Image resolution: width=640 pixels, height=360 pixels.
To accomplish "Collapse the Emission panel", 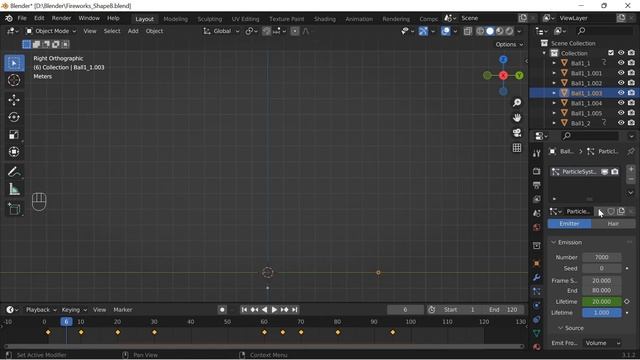I will click(x=553, y=242).
